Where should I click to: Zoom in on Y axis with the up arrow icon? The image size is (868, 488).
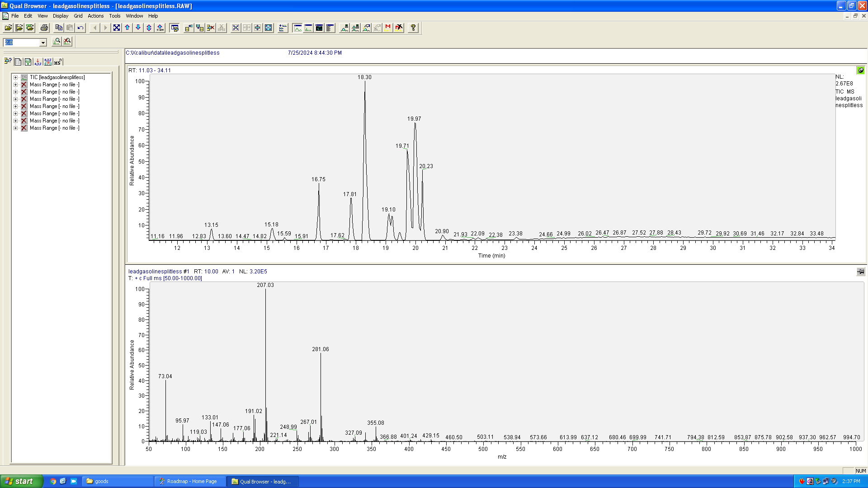coord(127,28)
